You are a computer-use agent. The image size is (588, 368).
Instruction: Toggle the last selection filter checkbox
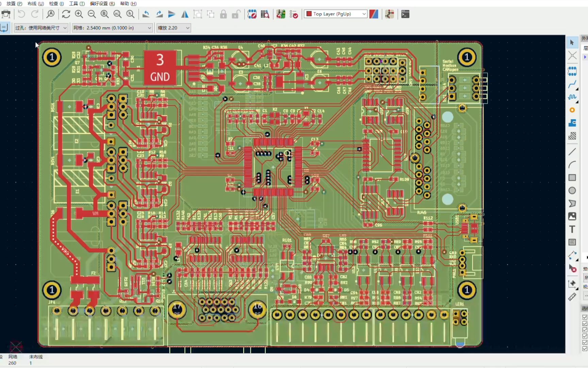point(585,349)
